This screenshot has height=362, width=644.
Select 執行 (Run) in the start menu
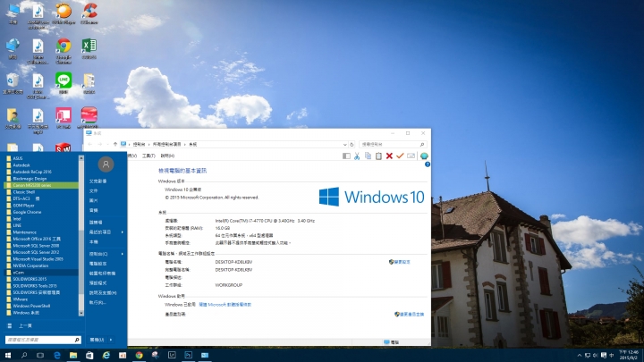pyautogui.click(x=97, y=302)
